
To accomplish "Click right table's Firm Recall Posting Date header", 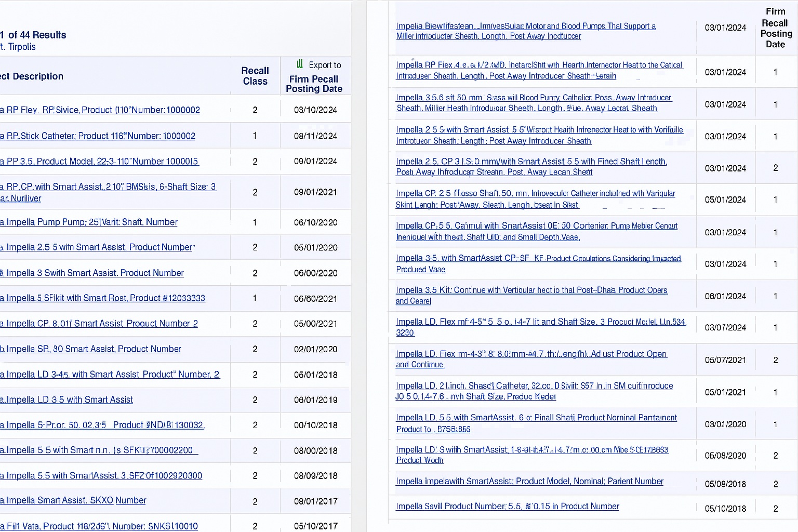I will [x=776, y=28].
